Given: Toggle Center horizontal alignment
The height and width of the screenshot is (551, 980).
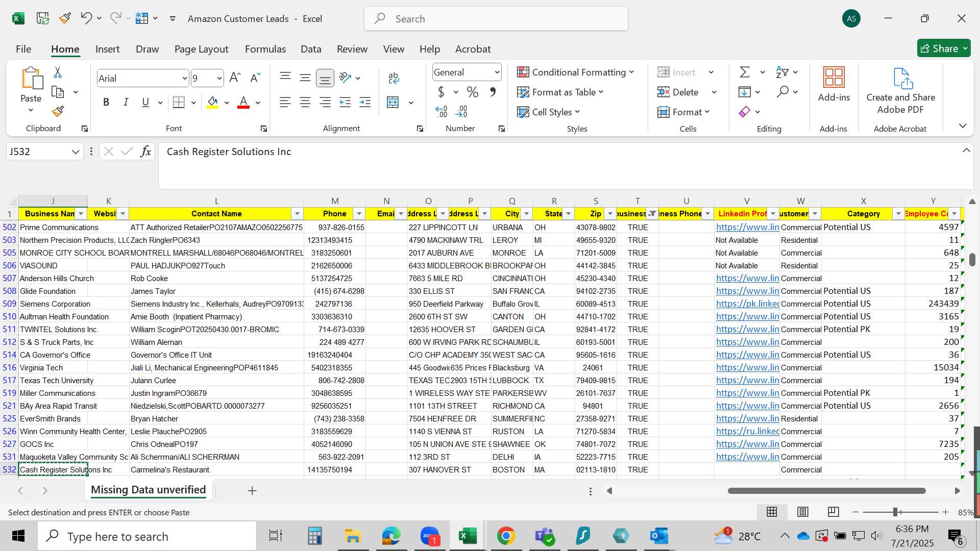Looking at the screenshot, I should coord(305,102).
